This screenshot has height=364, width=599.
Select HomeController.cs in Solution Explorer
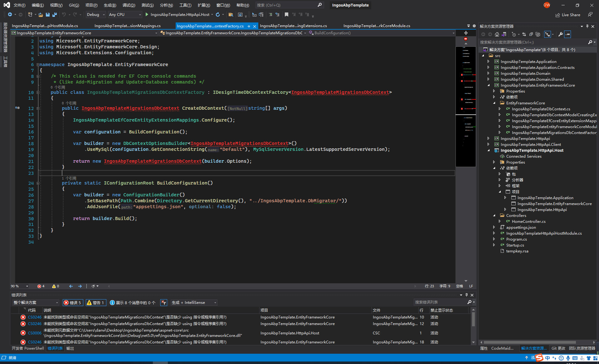[x=528, y=222]
